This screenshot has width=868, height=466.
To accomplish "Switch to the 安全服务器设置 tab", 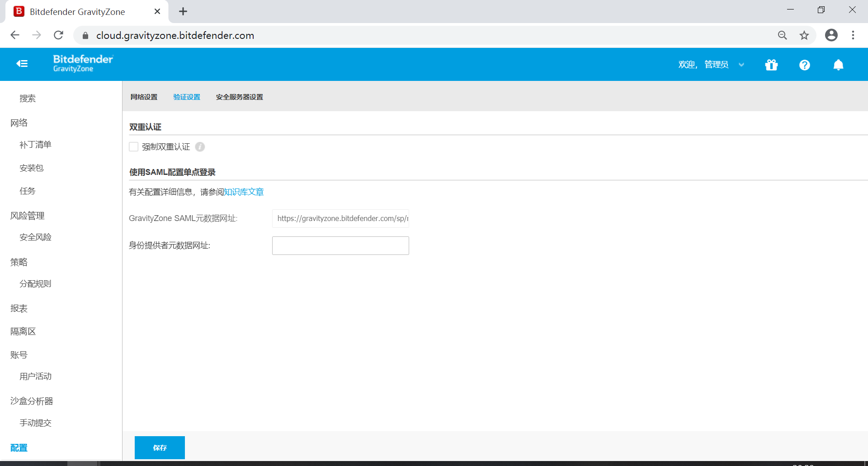I will pyautogui.click(x=240, y=97).
